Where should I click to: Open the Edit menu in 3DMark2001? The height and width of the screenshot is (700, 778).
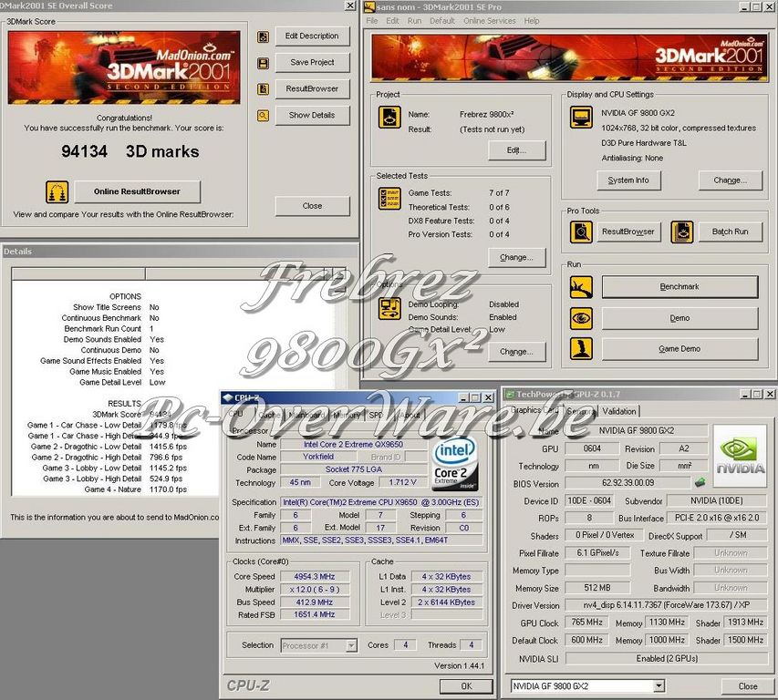[x=392, y=21]
